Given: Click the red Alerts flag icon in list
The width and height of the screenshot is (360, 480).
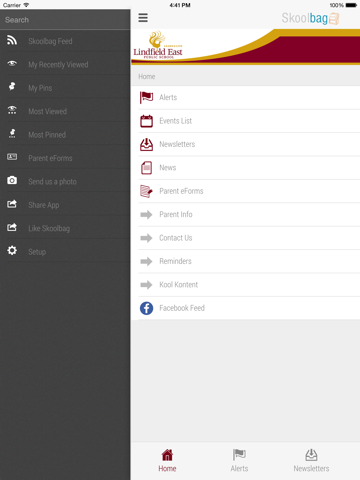Looking at the screenshot, I should point(146,97).
